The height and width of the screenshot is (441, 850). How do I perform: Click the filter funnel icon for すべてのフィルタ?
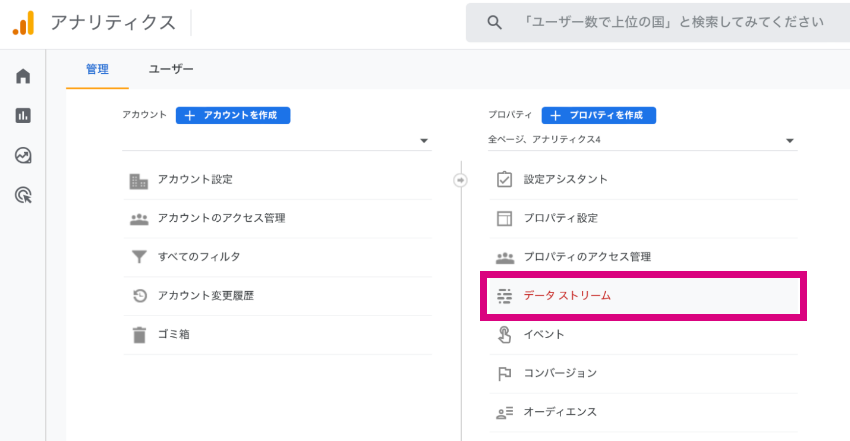coord(139,257)
